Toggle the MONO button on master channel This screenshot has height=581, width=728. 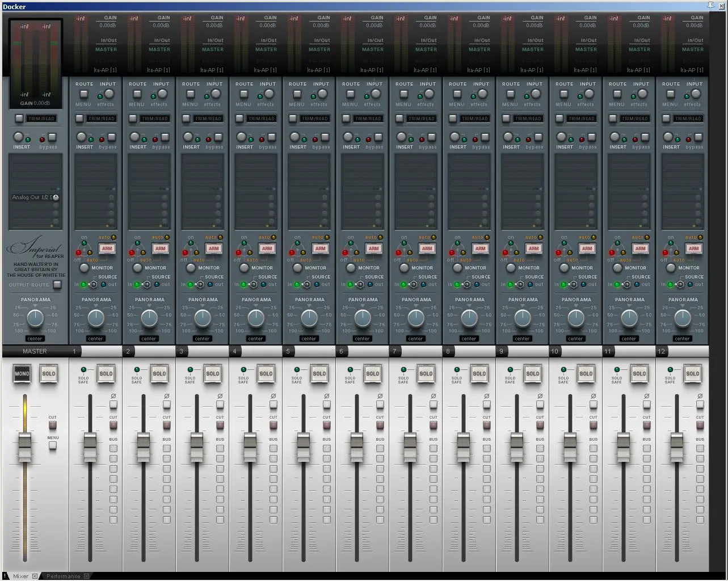click(22, 374)
